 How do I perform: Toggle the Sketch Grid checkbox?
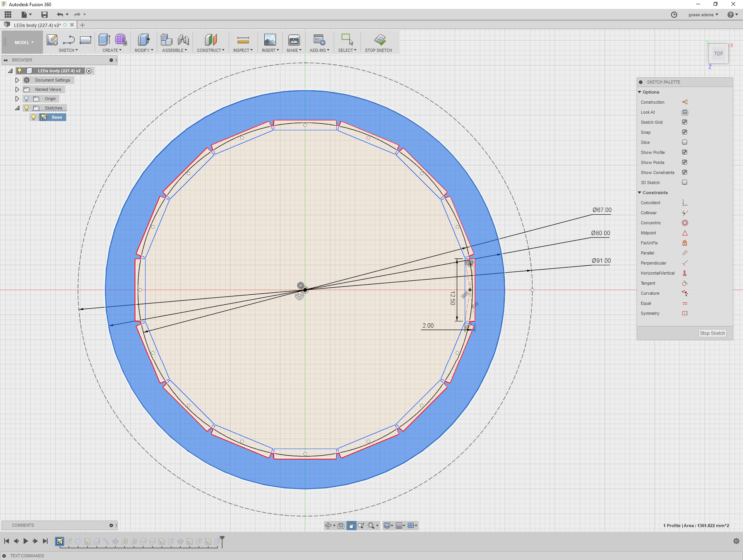click(685, 122)
